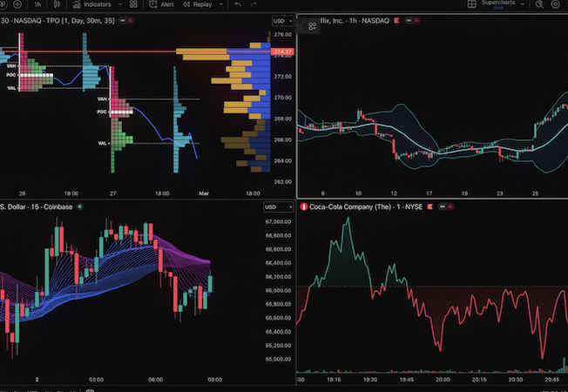The width and height of the screenshot is (568, 392).
Task: Click the Mar label on TPO time axis
Action: coord(204,193)
